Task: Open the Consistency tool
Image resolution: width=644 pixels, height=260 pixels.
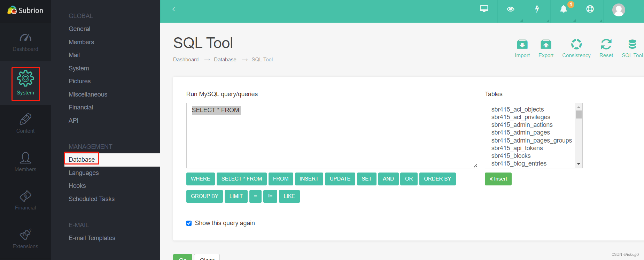Action: point(576,48)
